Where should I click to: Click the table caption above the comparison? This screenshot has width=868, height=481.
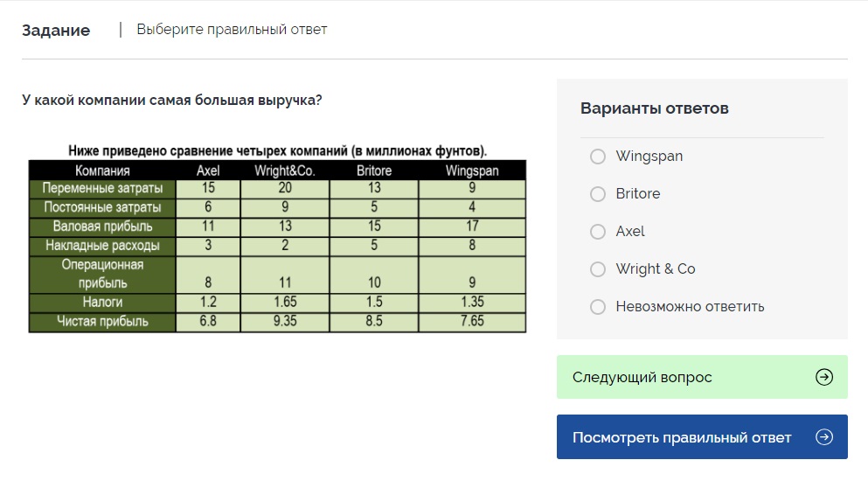click(277, 150)
